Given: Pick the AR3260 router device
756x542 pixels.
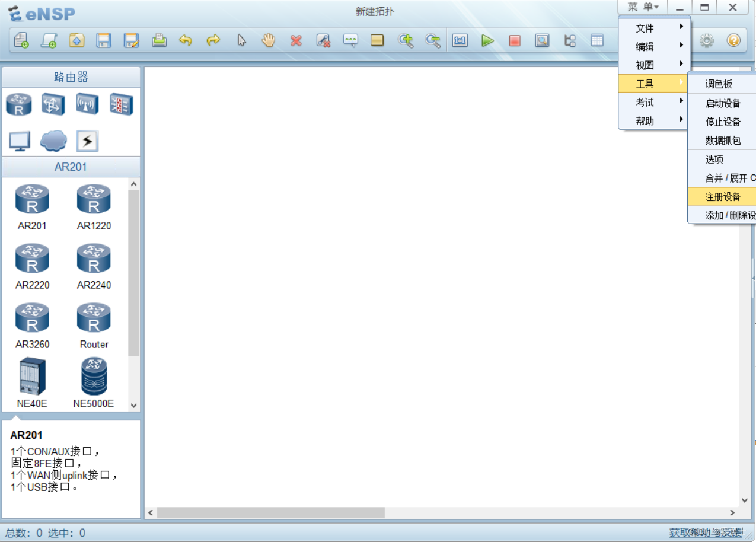Looking at the screenshot, I should point(32,326).
